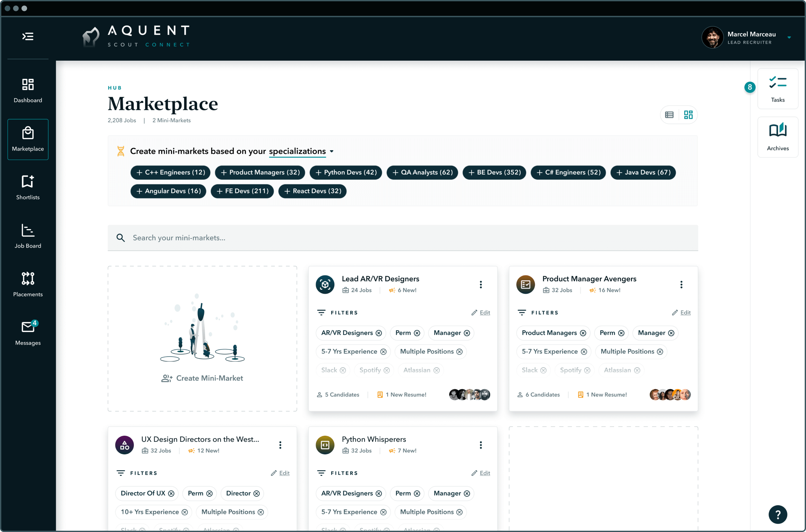The width and height of the screenshot is (806, 532).
Task: Add the Python Devs (42) mini-market
Action: pyautogui.click(x=346, y=172)
